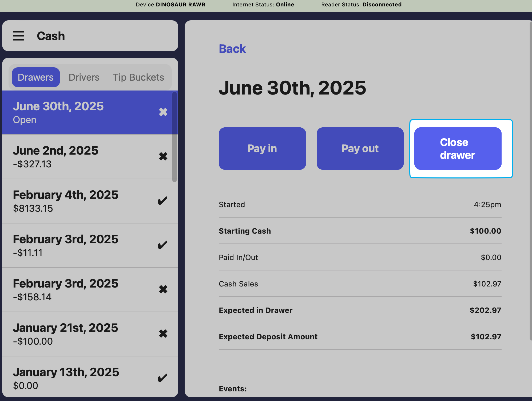
Task: Click X icon on June 2nd drawer
Action: pos(163,156)
